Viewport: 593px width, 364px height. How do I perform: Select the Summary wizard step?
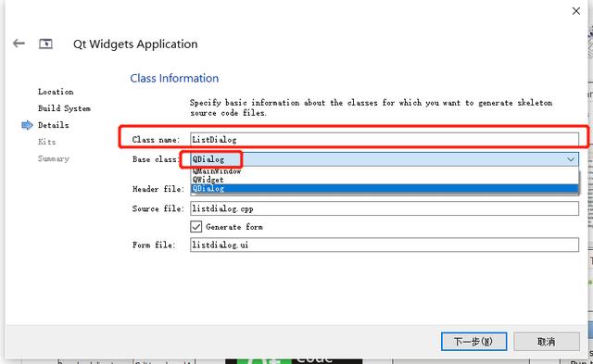54,158
